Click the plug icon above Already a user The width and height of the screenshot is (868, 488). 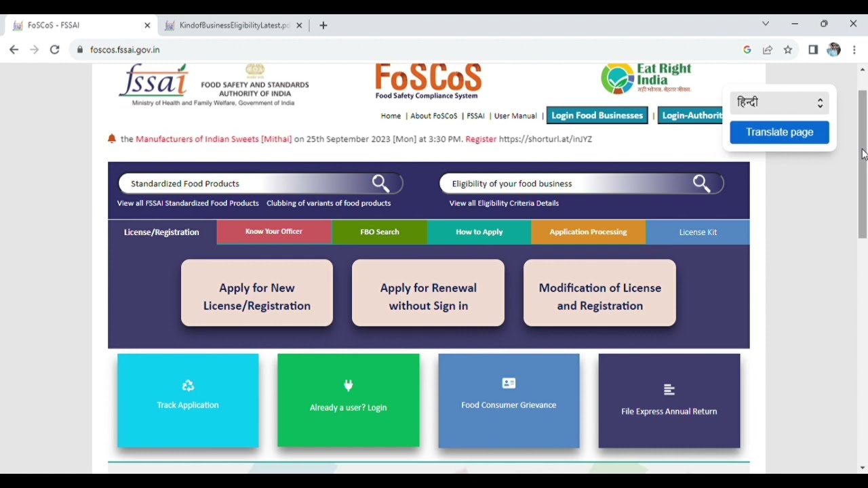[349, 386]
